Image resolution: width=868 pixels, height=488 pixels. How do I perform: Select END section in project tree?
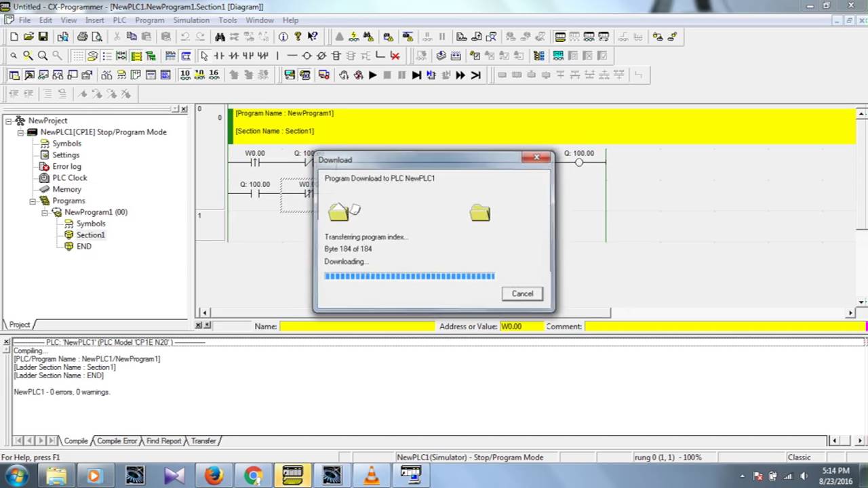coord(83,247)
